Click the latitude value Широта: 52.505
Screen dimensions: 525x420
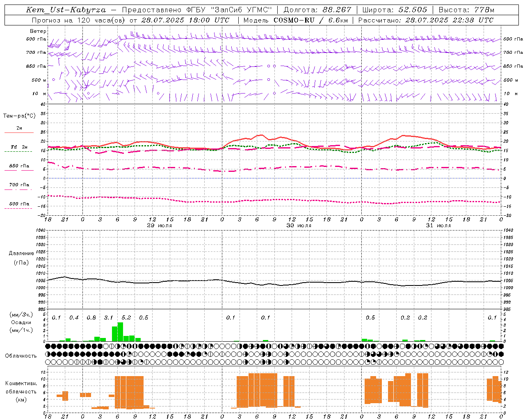(x=395, y=10)
